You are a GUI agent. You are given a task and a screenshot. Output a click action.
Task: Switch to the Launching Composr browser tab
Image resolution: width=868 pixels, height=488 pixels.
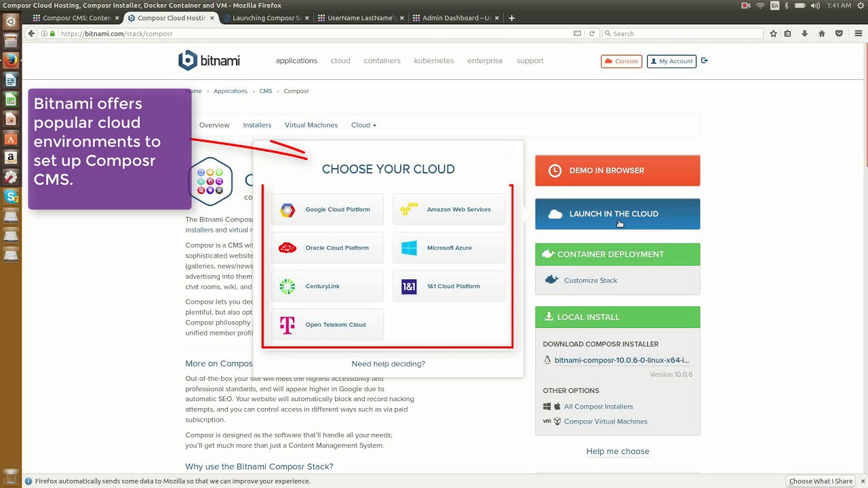[265, 18]
